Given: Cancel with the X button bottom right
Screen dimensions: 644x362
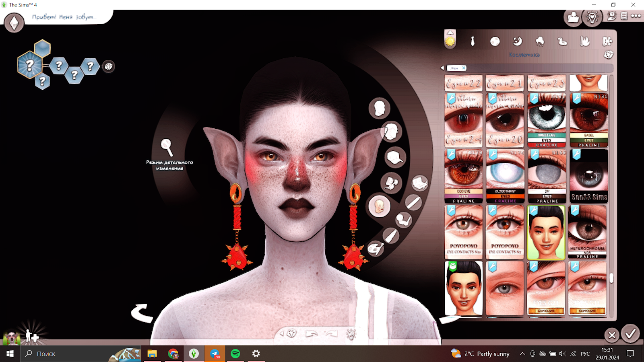Looking at the screenshot, I should (x=612, y=335).
